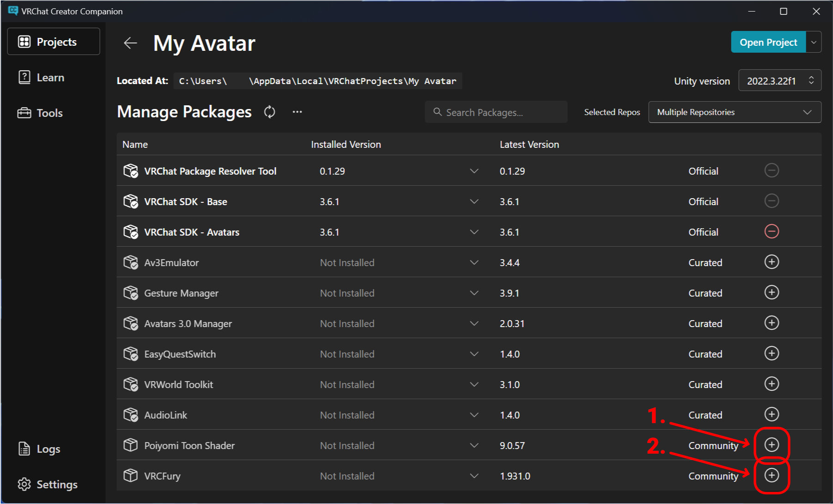Open the three-dot menu beside Manage Packages

pyautogui.click(x=297, y=112)
